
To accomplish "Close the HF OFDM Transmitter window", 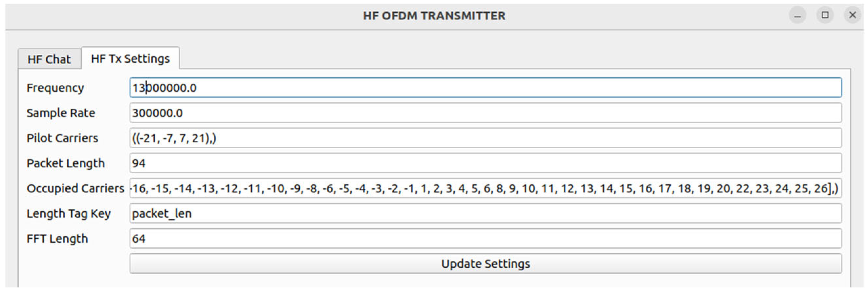I will point(853,15).
